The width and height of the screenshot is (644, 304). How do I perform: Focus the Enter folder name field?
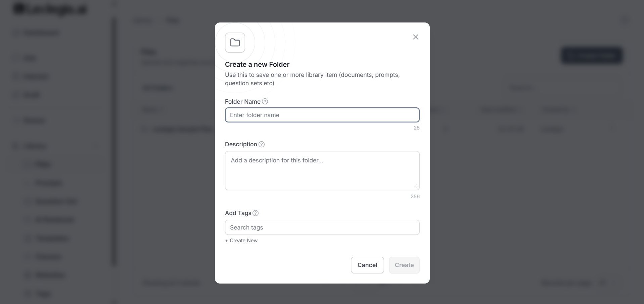pyautogui.click(x=322, y=115)
